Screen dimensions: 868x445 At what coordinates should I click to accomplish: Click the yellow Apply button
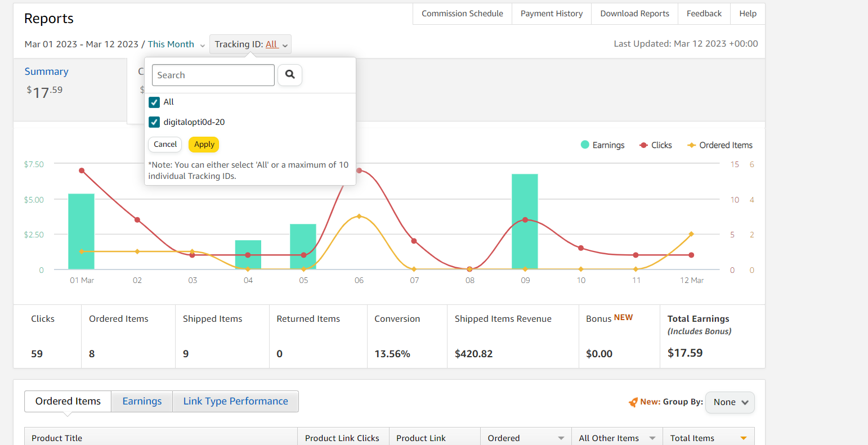coord(204,145)
